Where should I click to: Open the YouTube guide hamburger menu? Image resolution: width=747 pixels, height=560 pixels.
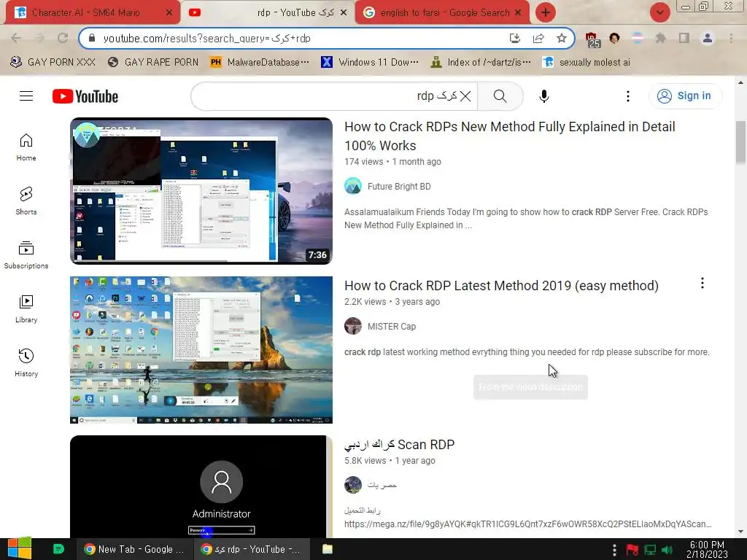point(26,96)
